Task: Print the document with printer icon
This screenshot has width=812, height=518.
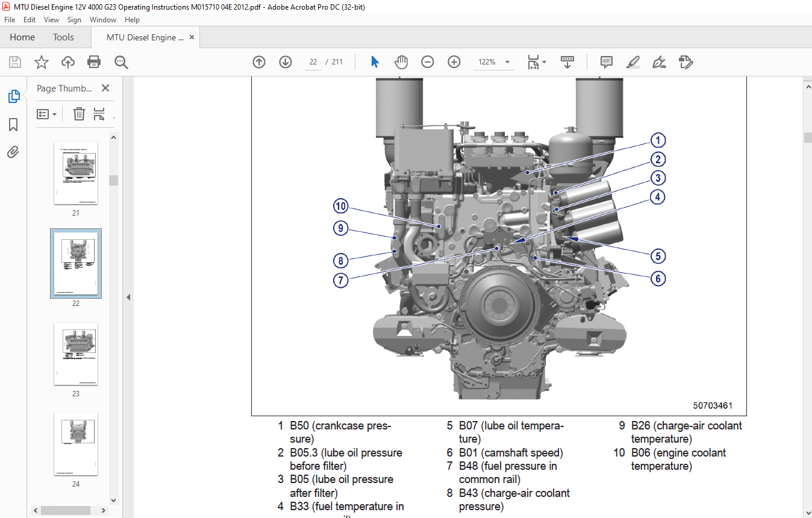Action: click(94, 62)
